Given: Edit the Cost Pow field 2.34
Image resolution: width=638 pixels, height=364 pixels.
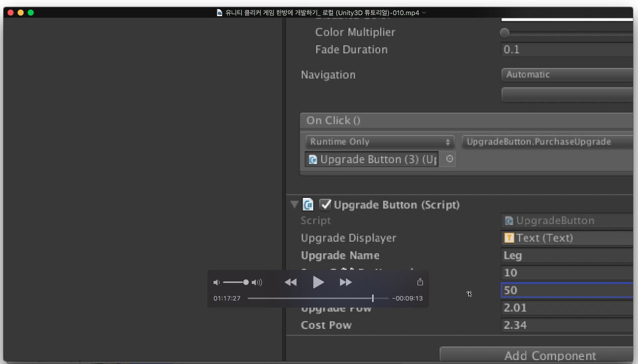Looking at the screenshot, I should tap(567, 325).
